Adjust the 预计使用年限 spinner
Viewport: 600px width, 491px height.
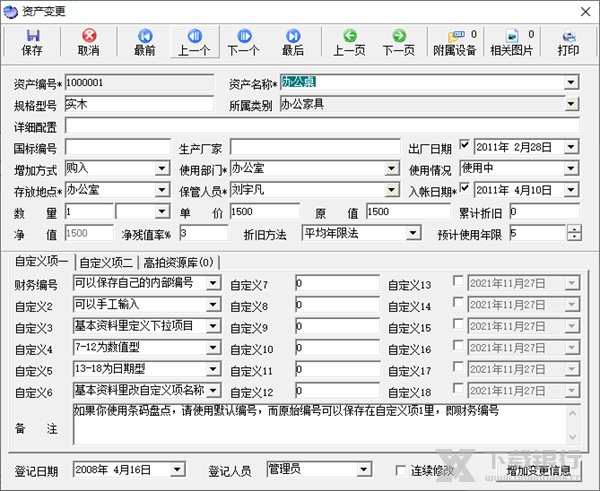click(x=574, y=233)
